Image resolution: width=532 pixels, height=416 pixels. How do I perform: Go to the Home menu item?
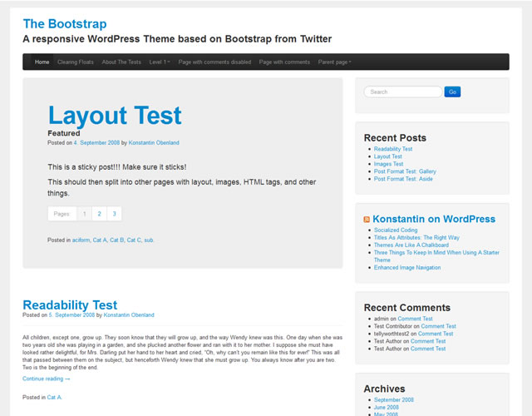coord(42,62)
